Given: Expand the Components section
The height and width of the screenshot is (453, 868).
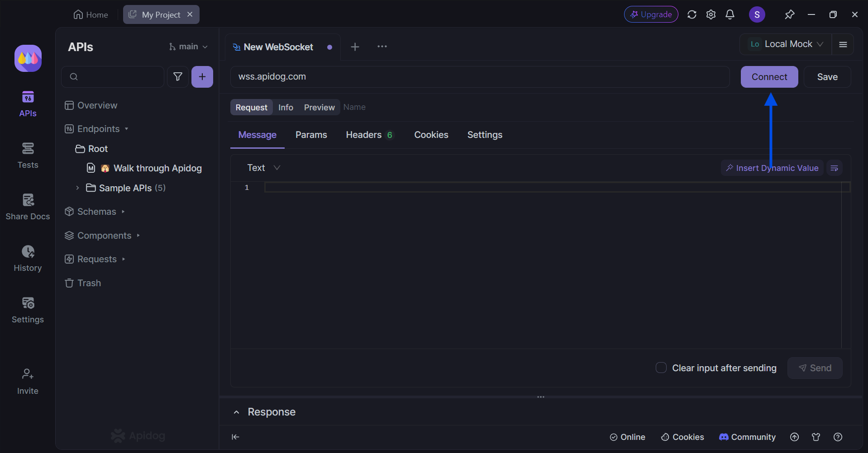Looking at the screenshot, I should [138, 236].
